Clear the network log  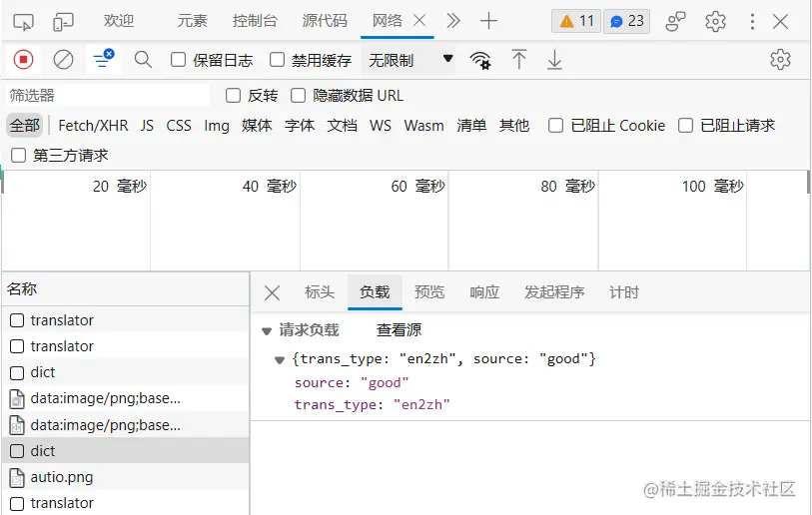pyautogui.click(x=63, y=60)
